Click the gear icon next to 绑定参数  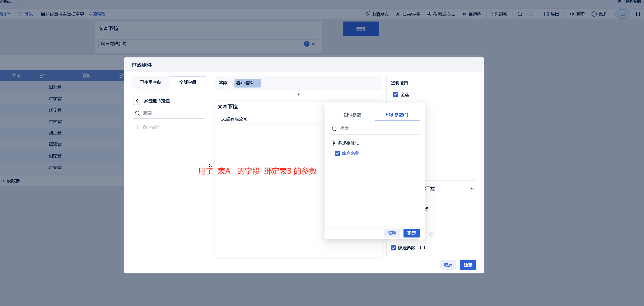point(423,248)
